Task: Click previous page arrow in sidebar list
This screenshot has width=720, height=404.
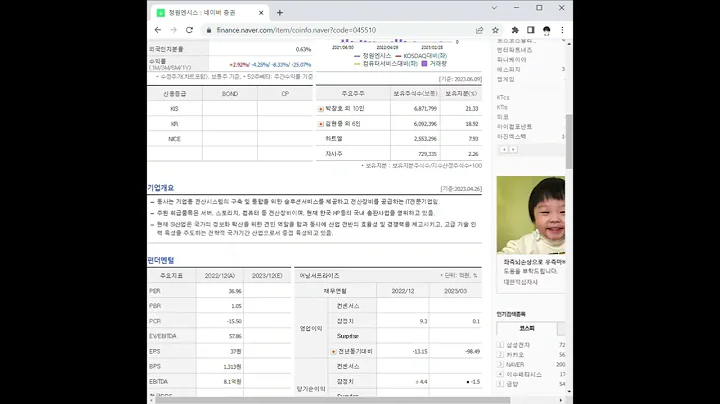Action: pos(504,150)
